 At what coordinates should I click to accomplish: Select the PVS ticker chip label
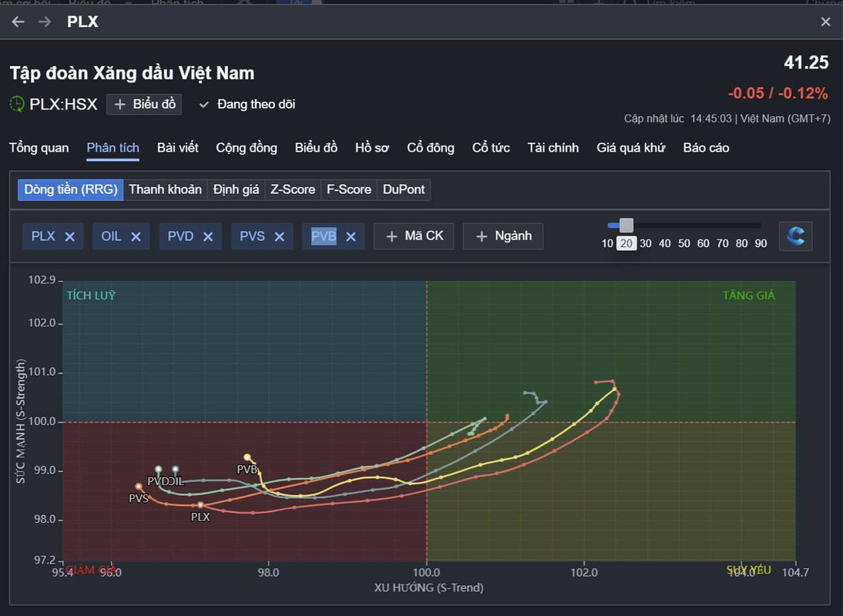tap(252, 236)
